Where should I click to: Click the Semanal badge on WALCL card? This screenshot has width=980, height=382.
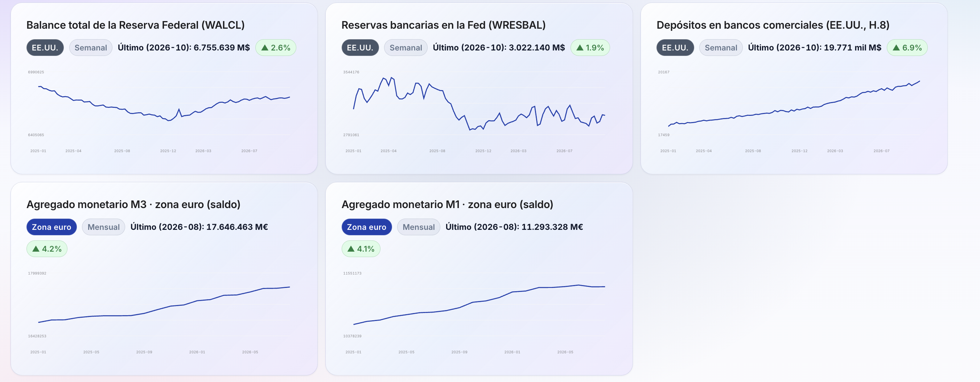(91, 48)
